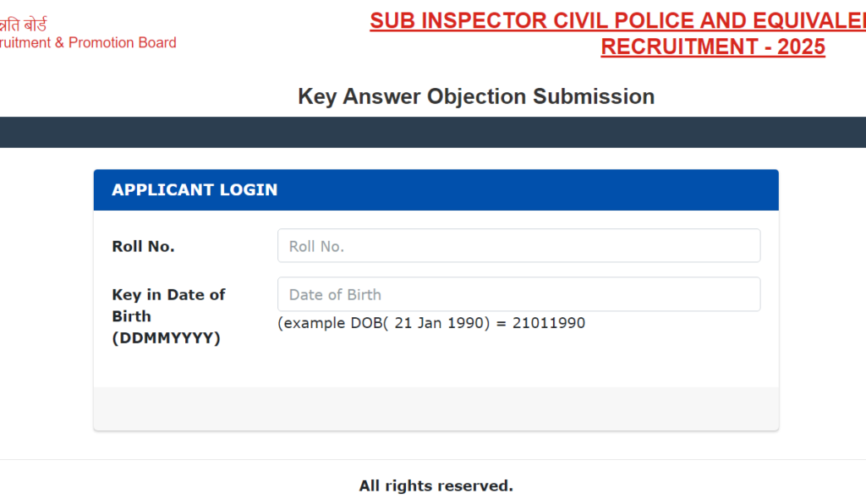Click the Date of Birth placeholder text
This screenshot has height=504, width=866.
pos(334,294)
